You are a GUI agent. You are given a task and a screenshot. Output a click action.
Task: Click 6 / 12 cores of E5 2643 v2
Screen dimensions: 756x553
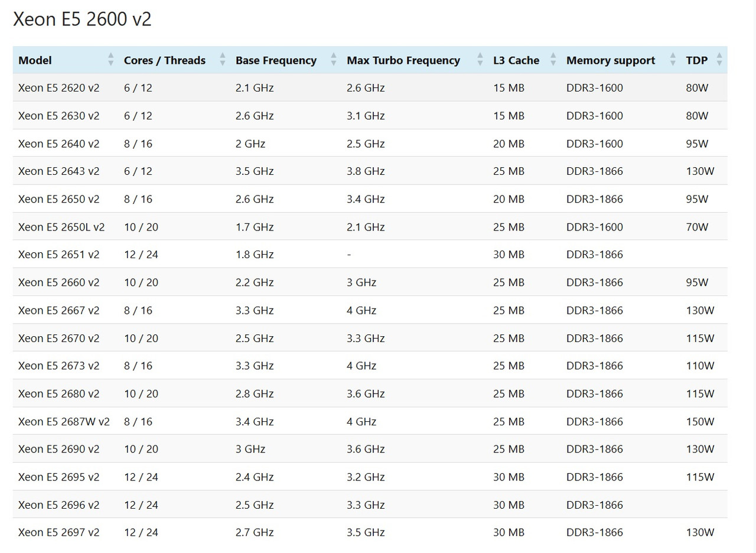click(x=138, y=171)
